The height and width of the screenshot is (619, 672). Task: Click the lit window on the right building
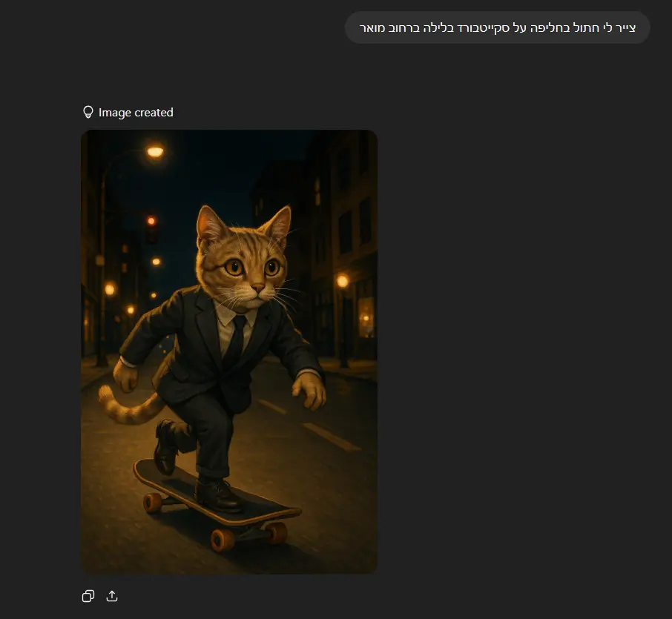click(x=366, y=319)
